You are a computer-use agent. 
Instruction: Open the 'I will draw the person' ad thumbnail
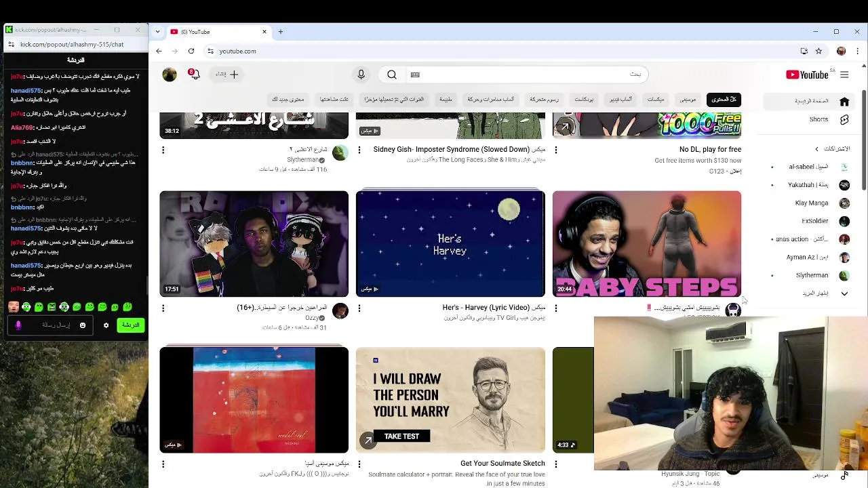[450, 400]
